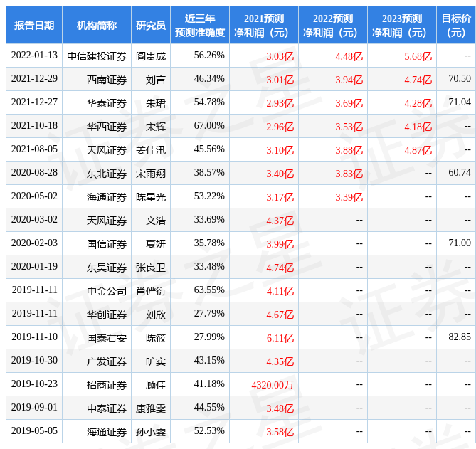Screen dimensions: 476x449
Task: Select the date 2022-01-13
Action: (34, 56)
